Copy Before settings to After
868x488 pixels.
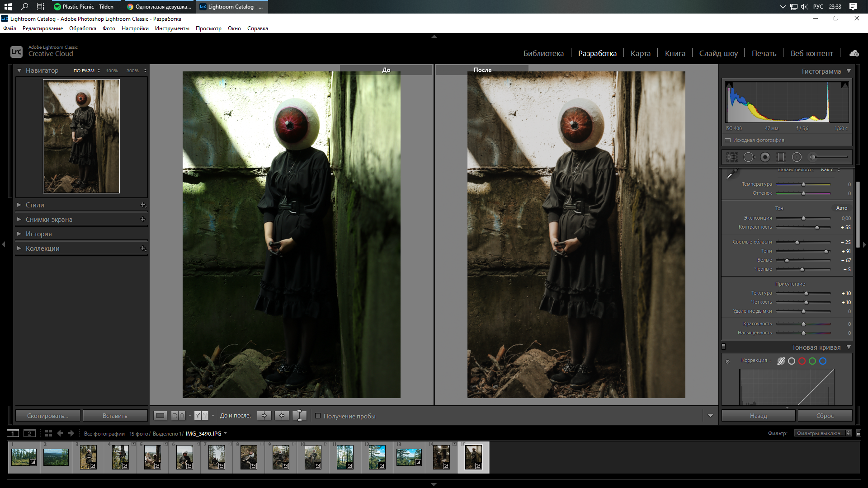264,416
